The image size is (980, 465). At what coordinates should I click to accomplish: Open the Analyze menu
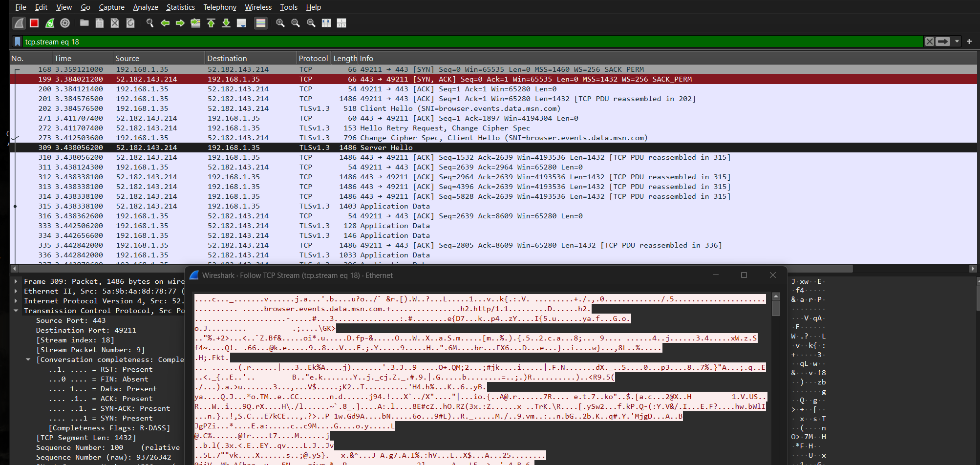coord(146,7)
